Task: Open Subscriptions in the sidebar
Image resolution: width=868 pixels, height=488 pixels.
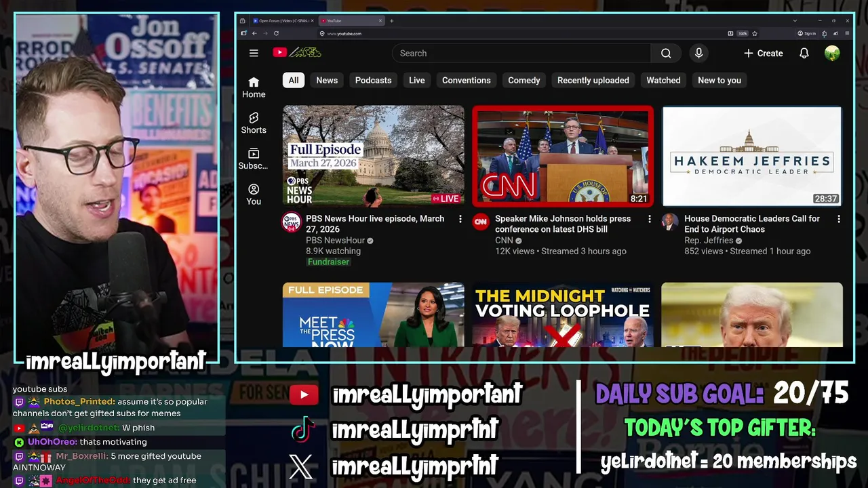Action: [x=254, y=159]
